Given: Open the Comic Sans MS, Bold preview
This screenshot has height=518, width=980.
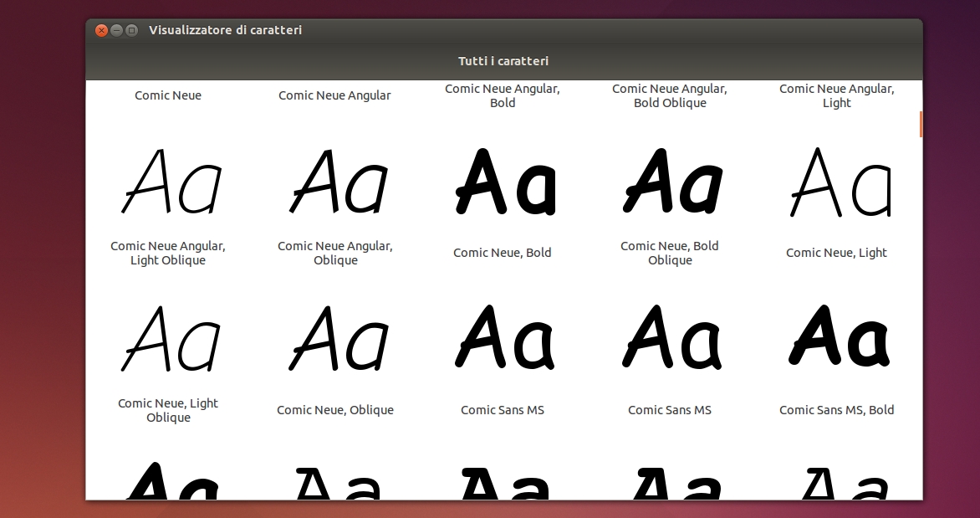Looking at the screenshot, I should point(837,338).
